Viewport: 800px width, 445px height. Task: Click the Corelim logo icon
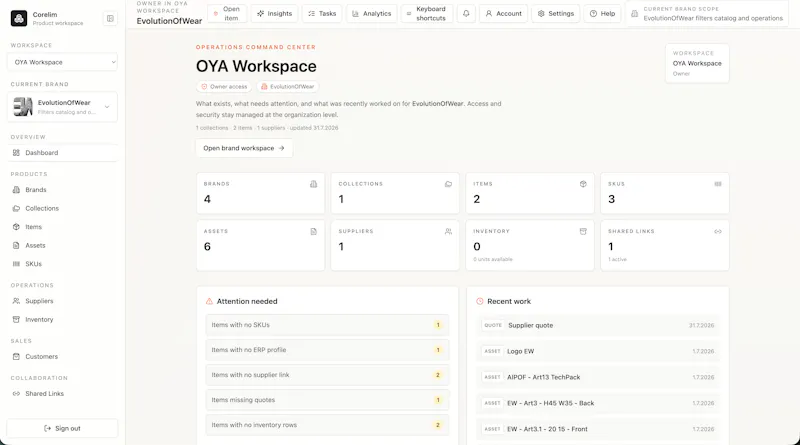pyautogui.click(x=19, y=18)
